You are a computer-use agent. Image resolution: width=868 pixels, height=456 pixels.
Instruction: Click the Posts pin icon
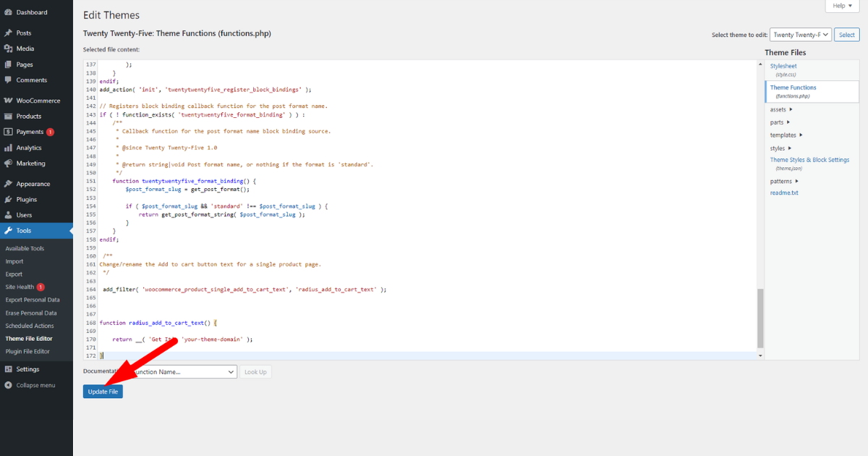tap(8, 33)
